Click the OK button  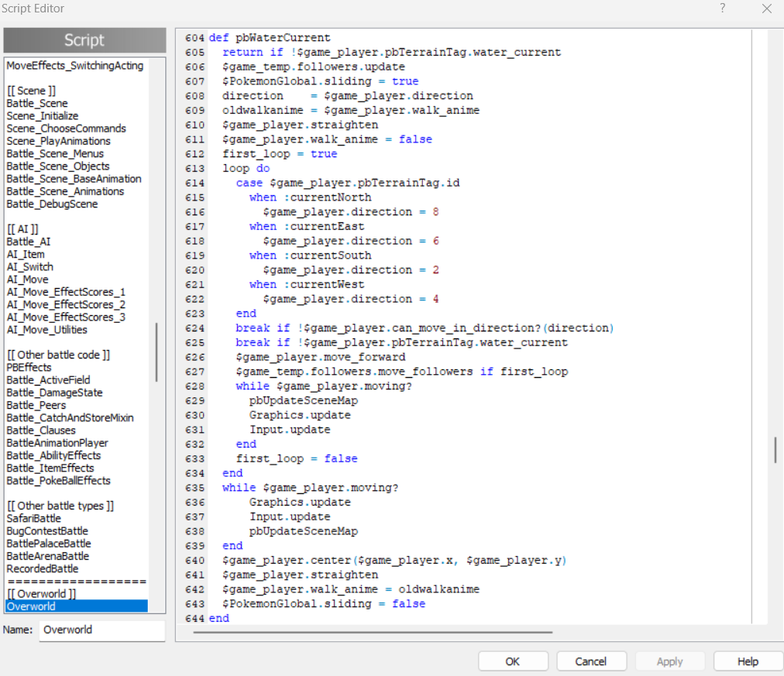pos(513,661)
